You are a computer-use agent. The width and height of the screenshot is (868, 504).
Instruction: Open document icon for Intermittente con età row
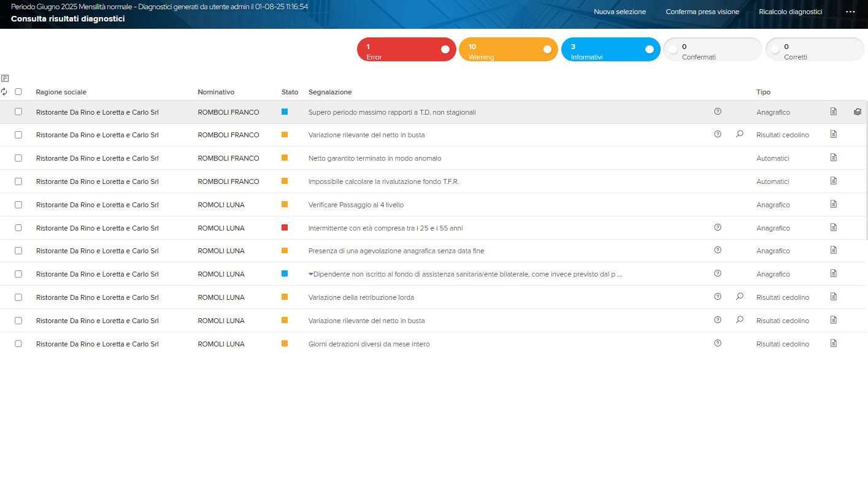[x=833, y=227]
